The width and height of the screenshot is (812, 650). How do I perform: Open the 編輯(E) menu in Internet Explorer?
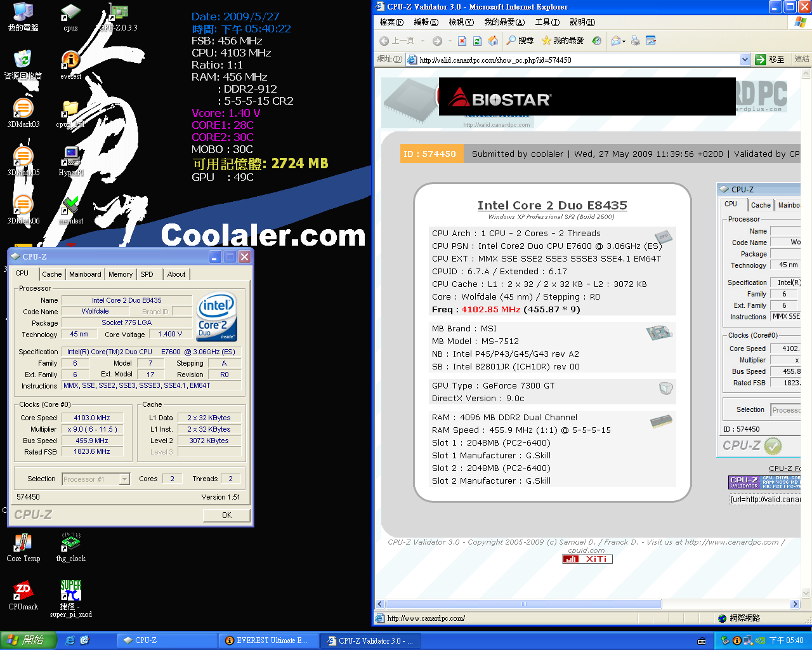(x=426, y=22)
